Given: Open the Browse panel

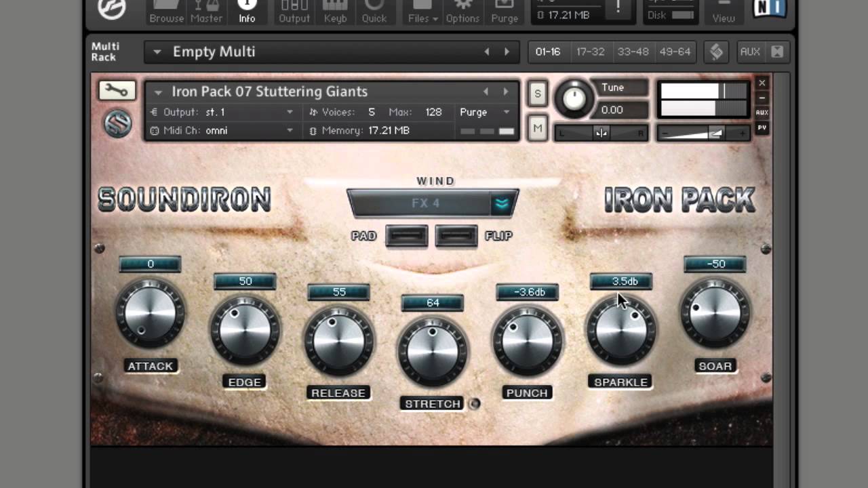Looking at the screenshot, I should [x=166, y=12].
